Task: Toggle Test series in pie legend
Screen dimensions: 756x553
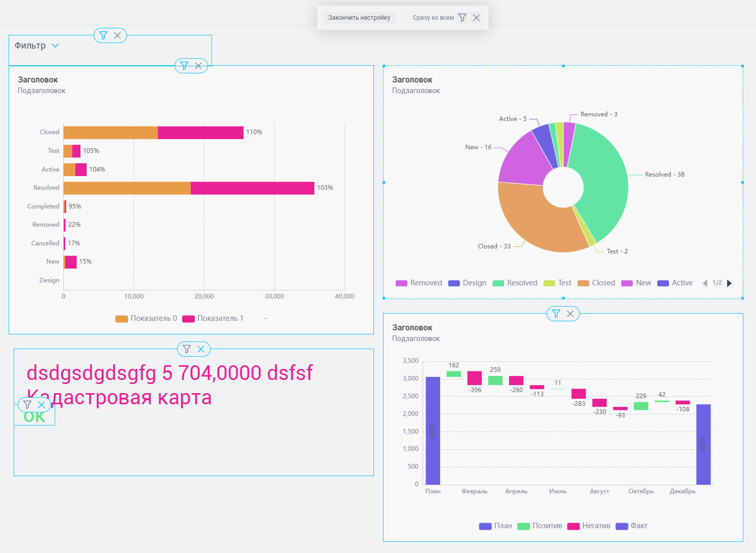Action: (557, 283)
